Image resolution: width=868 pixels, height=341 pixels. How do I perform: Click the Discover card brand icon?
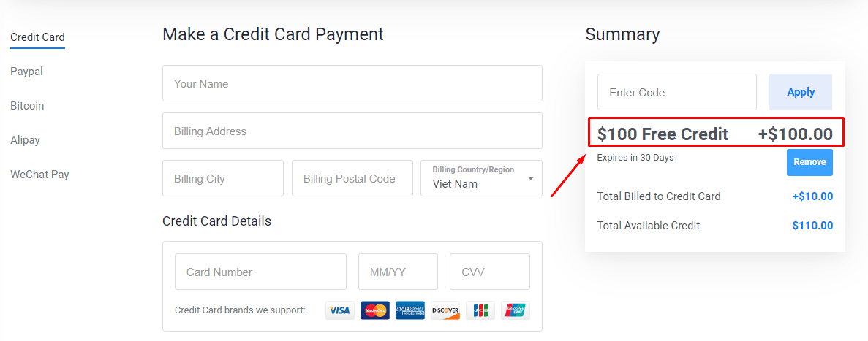[445, 310]
